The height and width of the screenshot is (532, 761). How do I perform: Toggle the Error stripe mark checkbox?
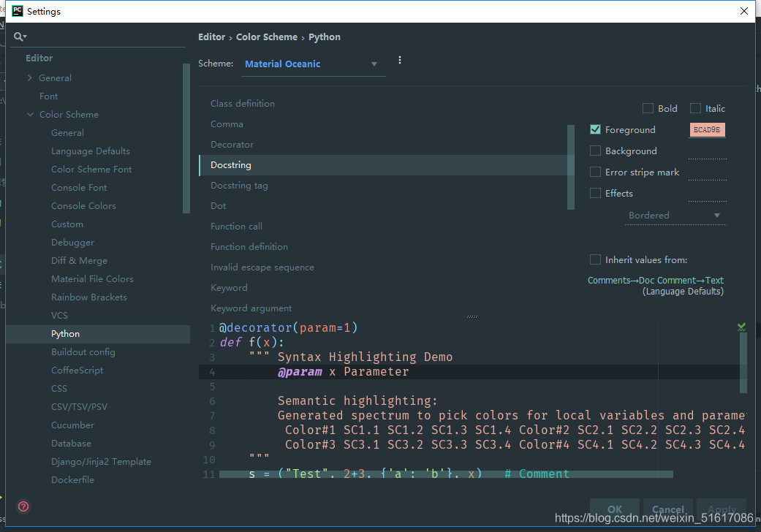click(596, 172)
